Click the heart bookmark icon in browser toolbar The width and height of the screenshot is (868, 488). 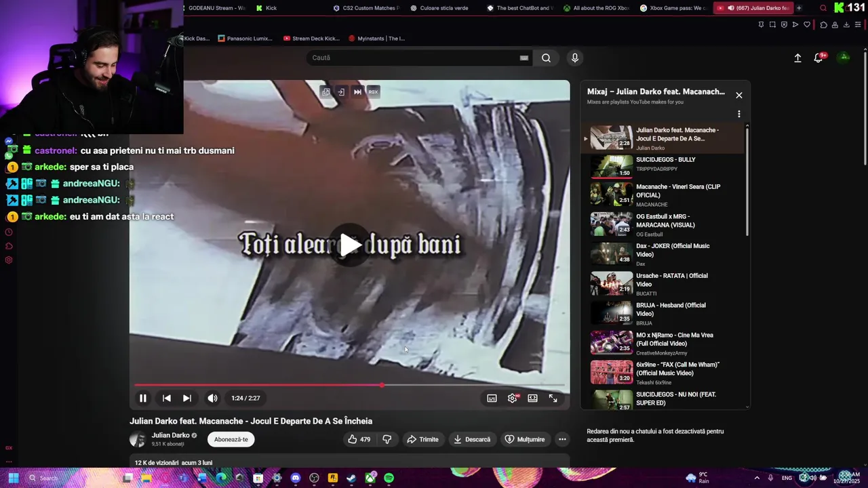click(x=807, y=25)
